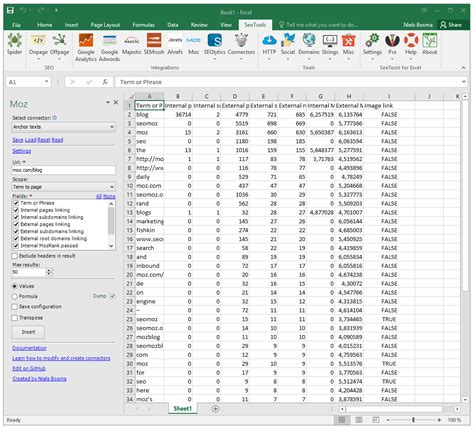Open the Connectors menu
Screen dimensions: 474x428
click(x=241, y=47)
